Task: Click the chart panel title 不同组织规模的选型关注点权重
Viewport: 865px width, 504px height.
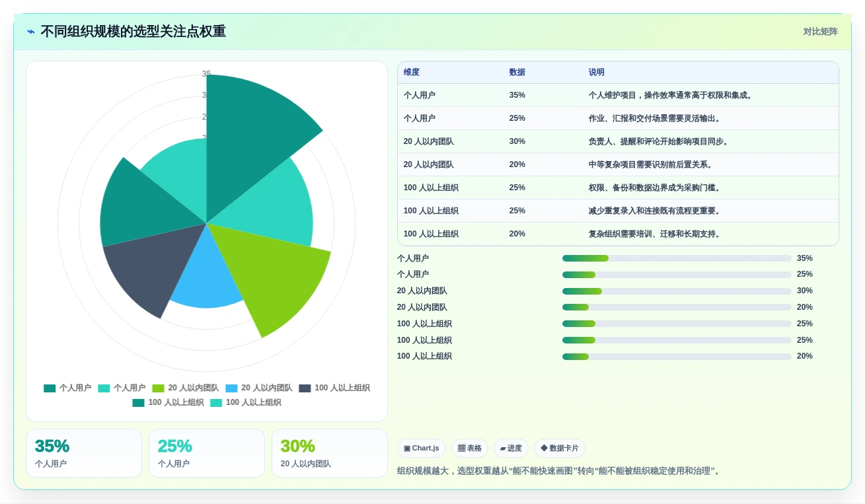Action: [x=133, y=32]
